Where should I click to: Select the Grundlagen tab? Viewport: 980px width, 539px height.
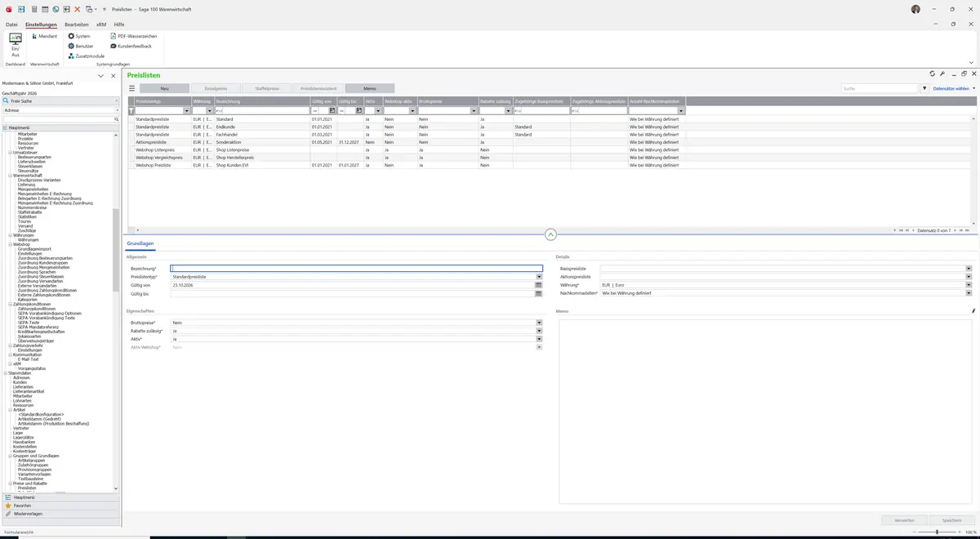[x=140, y=243]
